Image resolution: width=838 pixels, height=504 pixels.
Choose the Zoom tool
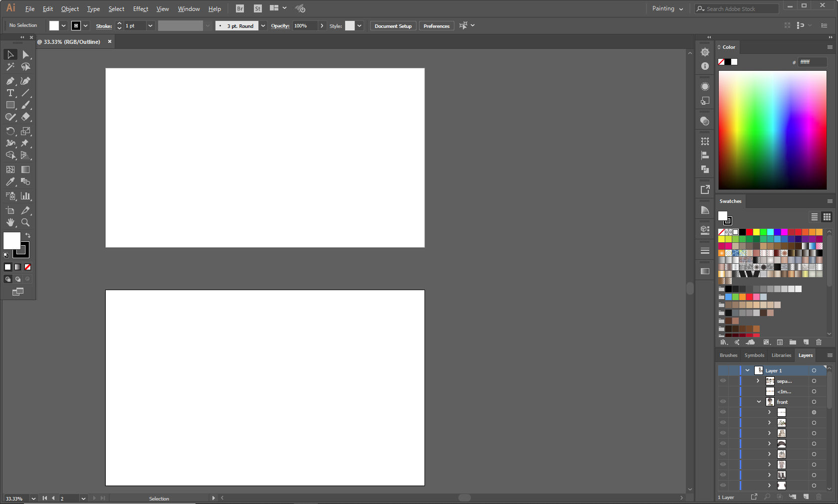pyautogui.click(x=25, y=223)
